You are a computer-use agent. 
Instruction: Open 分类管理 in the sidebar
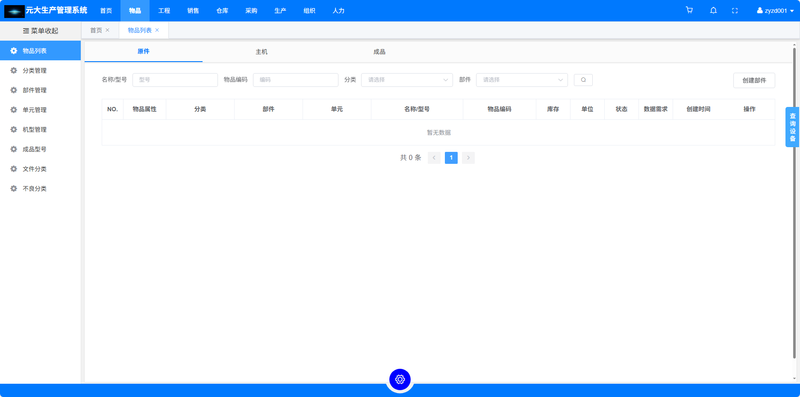tap(40, 70)
